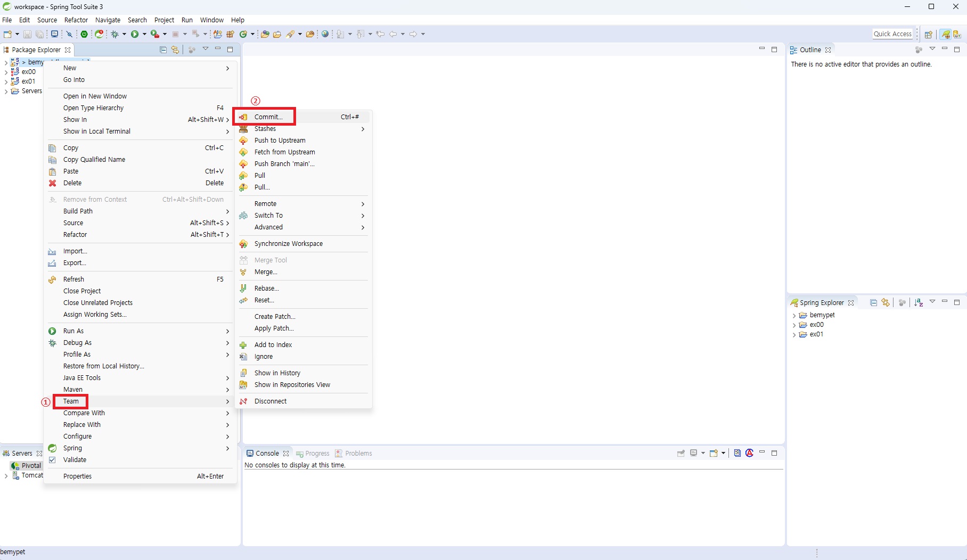Viewport: 967px width, 560px height.
Task: Click the Spring relaunch icon with red badge
Action: 99,34
